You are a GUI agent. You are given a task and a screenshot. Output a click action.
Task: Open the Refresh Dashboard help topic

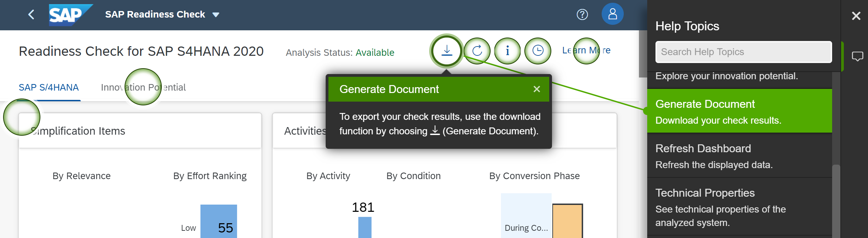point(739,156)
